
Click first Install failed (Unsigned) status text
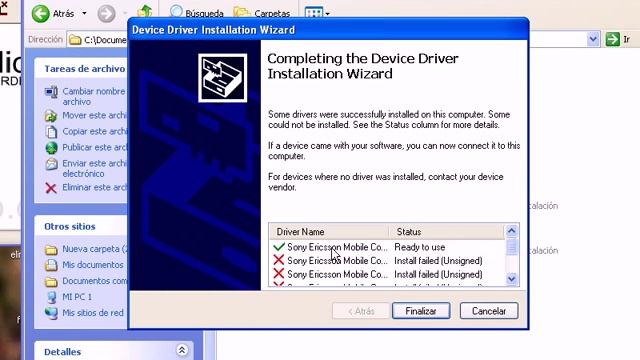[438, 260]
